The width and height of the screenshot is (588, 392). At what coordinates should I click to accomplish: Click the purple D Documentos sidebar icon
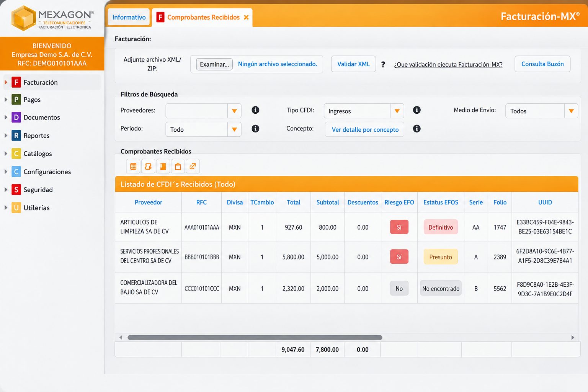coord(16,117)
